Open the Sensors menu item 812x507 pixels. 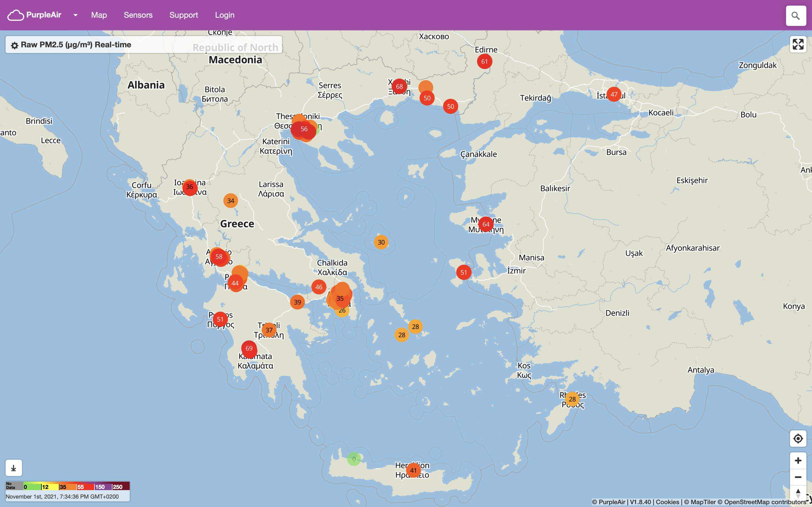click(x=138, y=15)
